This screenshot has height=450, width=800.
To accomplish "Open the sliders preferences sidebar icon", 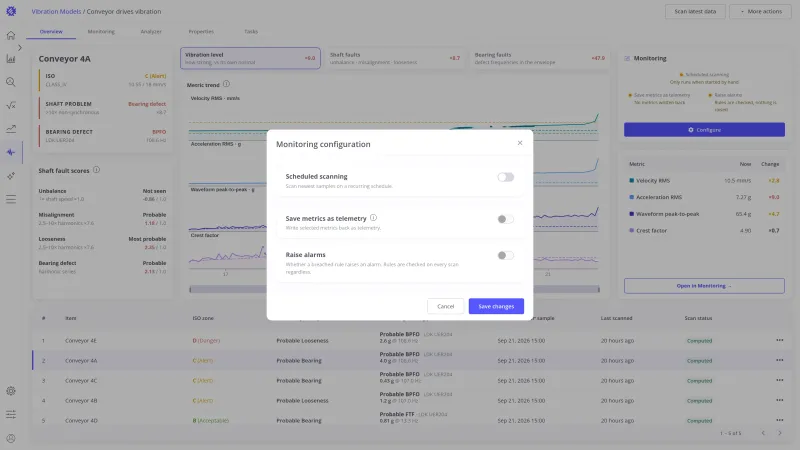I will coord(11,414).
